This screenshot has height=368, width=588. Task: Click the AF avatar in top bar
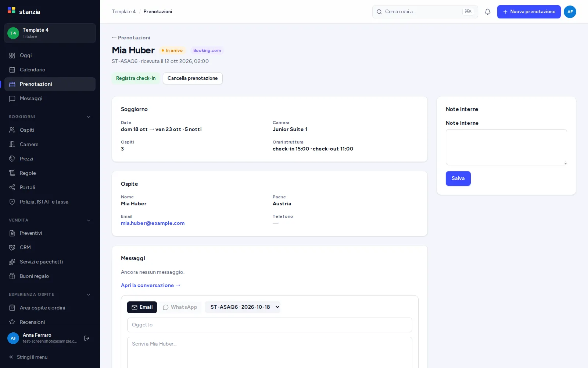570,12
